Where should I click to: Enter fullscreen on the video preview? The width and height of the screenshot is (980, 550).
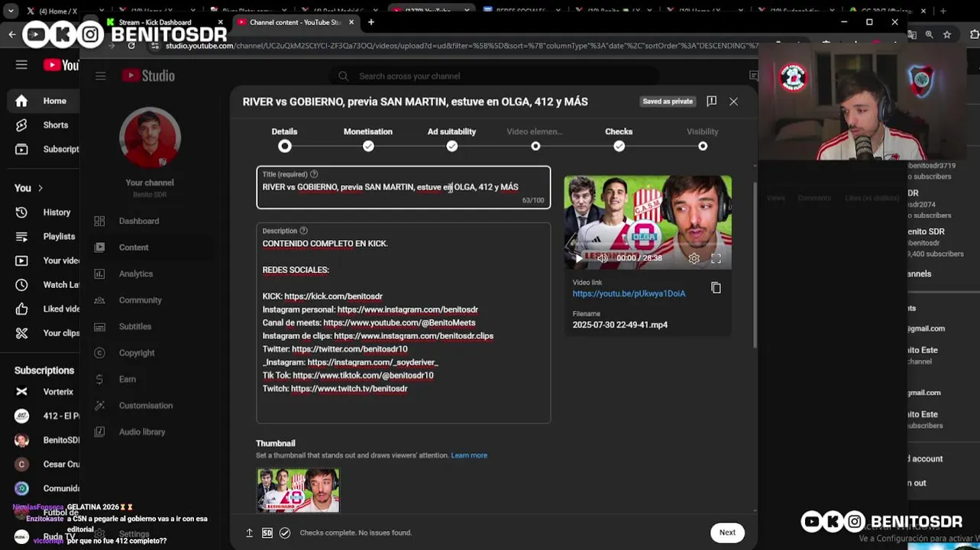[716, 258]
